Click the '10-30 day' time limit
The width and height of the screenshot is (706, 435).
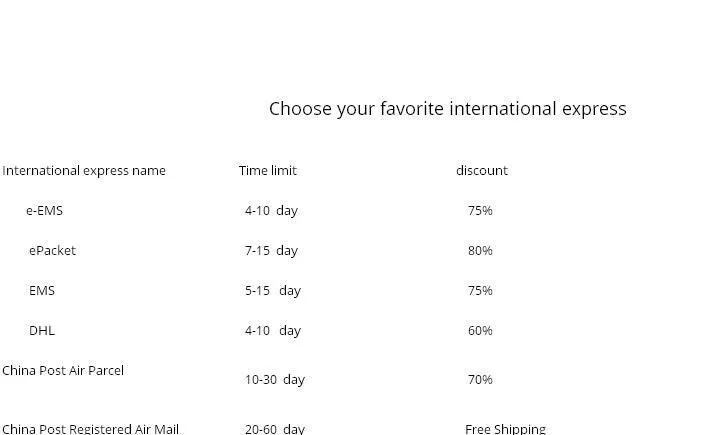pyautogui.click(x=275, y=380)
